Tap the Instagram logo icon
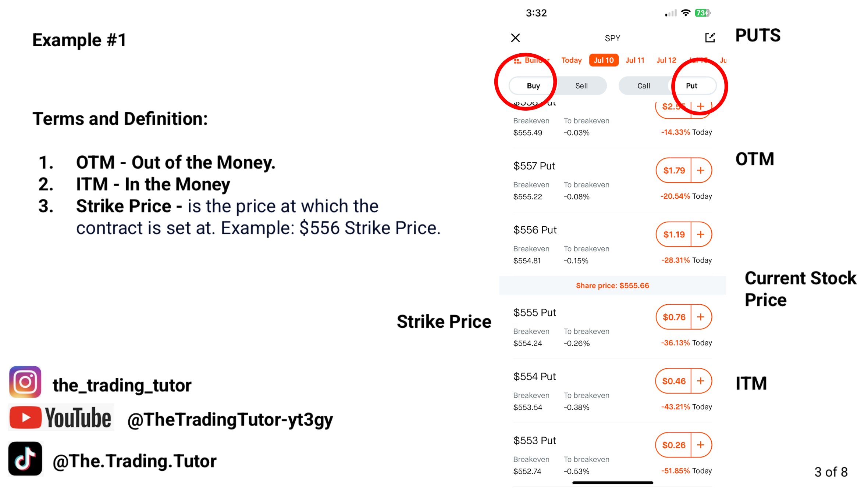This screenshot has height=488, width=868. 25,382
